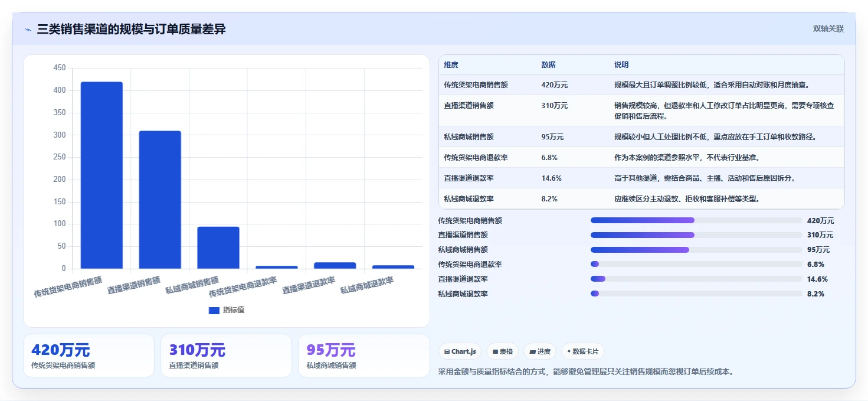This screenshot has width=868, height=401.
Task: Click the chart bar for 直播渠道销售额
Action: [160, 200]
